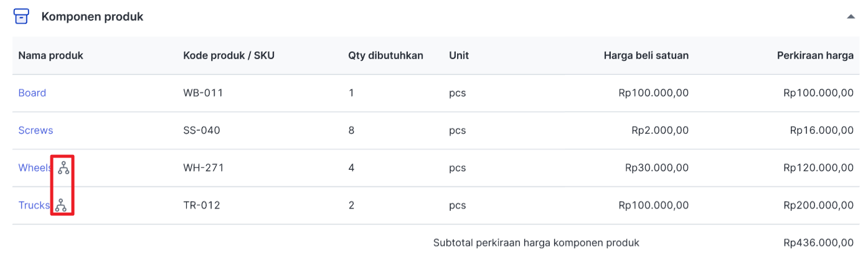
Task: Click the hierarchy icon beside Trucks
Action: pos(60,205)
